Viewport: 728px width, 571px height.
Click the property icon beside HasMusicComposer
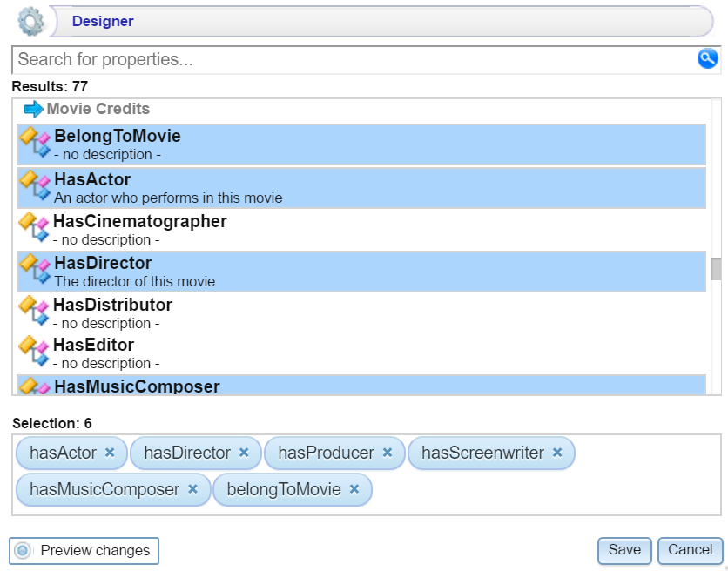point(32,386)
